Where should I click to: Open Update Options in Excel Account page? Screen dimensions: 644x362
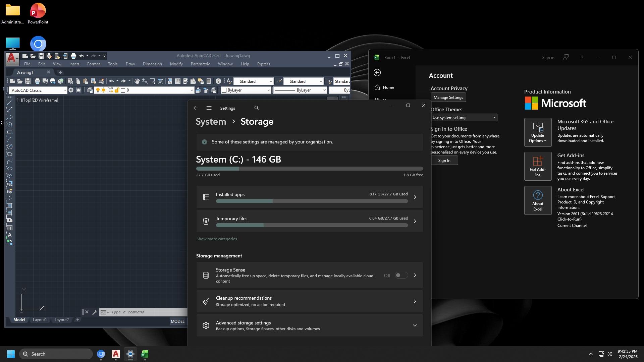pos(538,132)
